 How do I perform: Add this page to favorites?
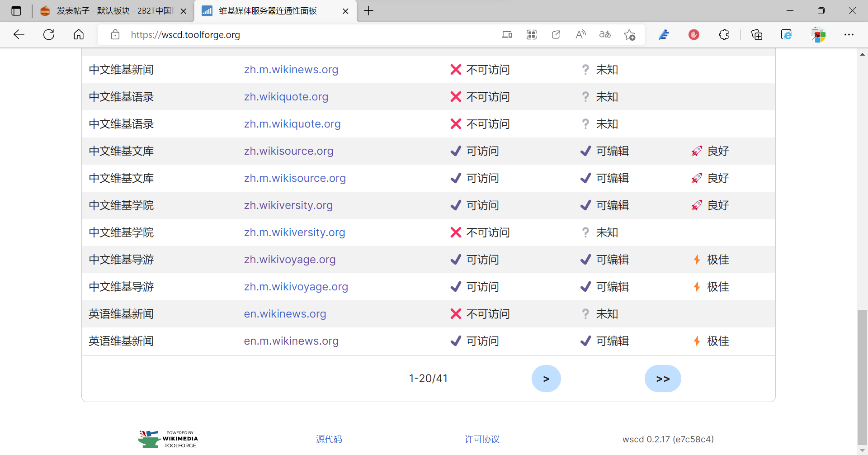click(629, 34)
